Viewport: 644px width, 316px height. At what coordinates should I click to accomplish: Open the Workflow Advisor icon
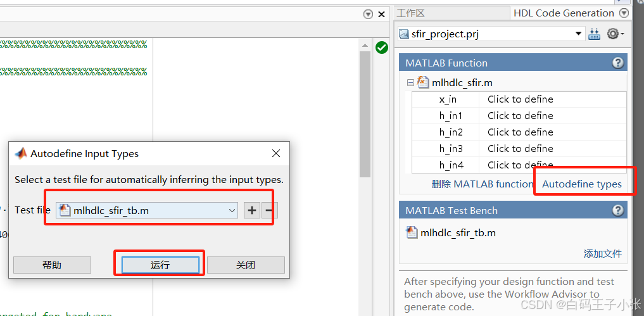tap(594, 34)
